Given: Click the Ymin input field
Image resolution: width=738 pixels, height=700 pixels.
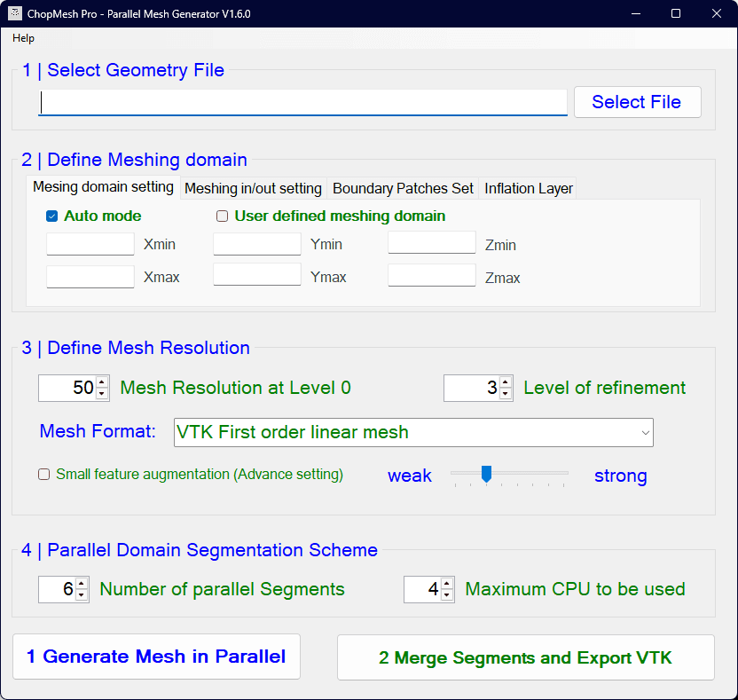Looking at the screenshot, I should pos(257,244).
